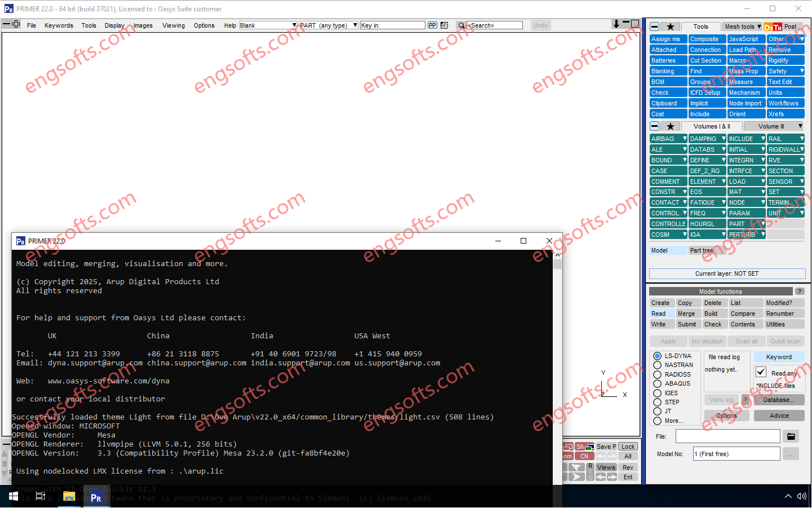Click the overlapping windows icon left of Sh
Screen dimensions: 812x508
click(569, 447)
